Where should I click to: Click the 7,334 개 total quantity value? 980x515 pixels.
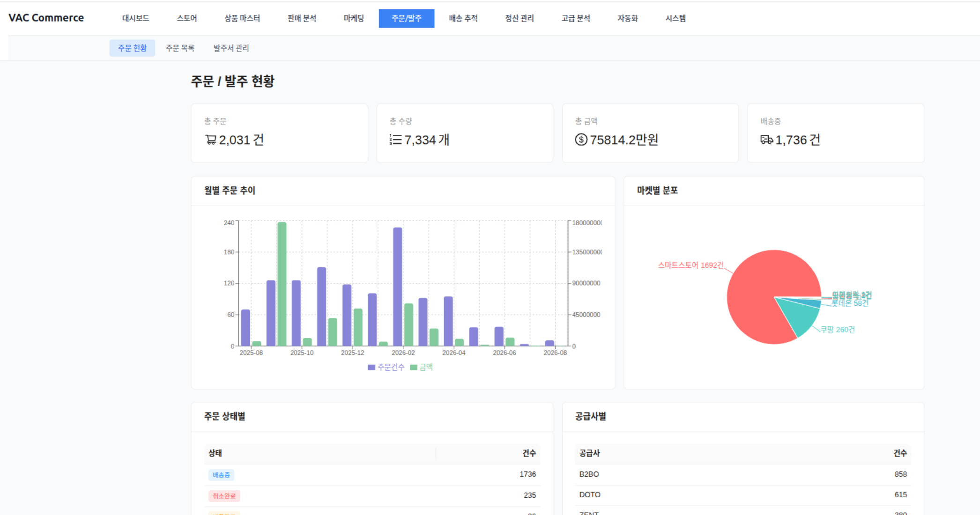(x=427, y=140)
